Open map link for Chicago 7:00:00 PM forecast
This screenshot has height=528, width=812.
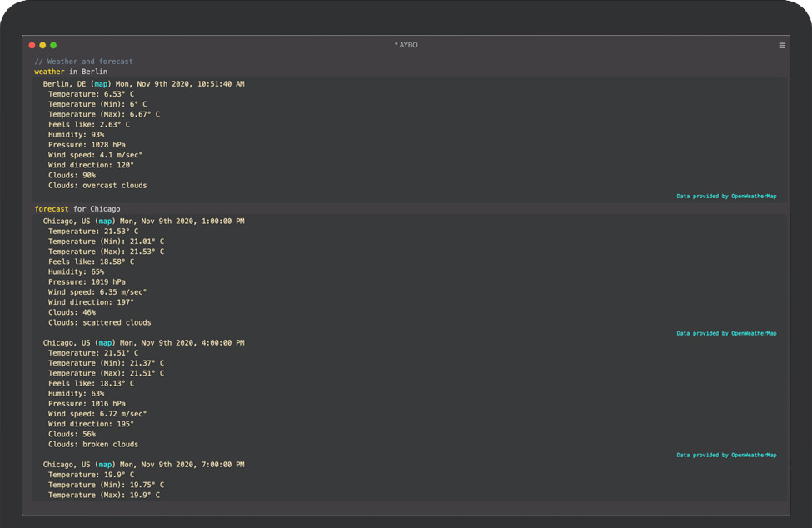tap(105, 465)
